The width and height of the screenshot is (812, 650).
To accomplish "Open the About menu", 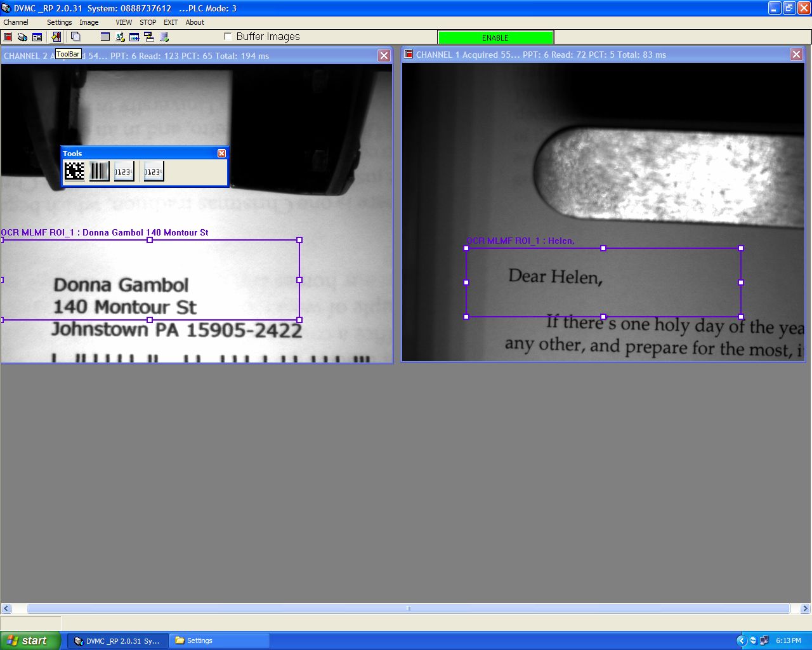I will tap(195, 22).
